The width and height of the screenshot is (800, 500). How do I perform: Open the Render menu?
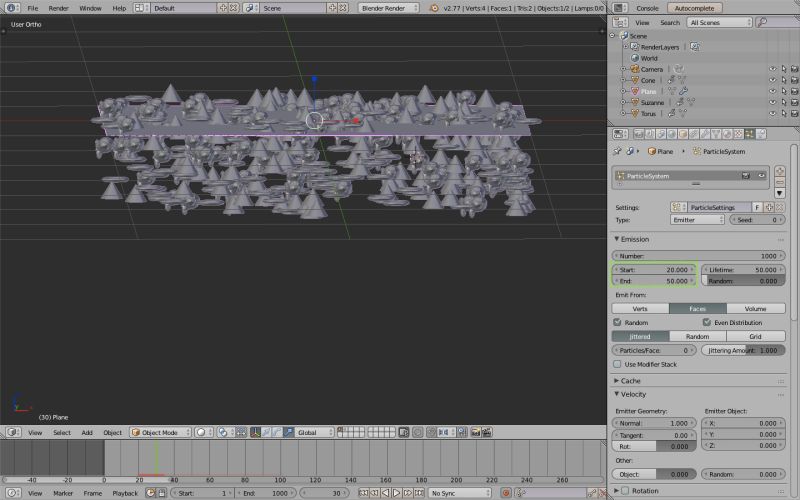coord(58,8)
